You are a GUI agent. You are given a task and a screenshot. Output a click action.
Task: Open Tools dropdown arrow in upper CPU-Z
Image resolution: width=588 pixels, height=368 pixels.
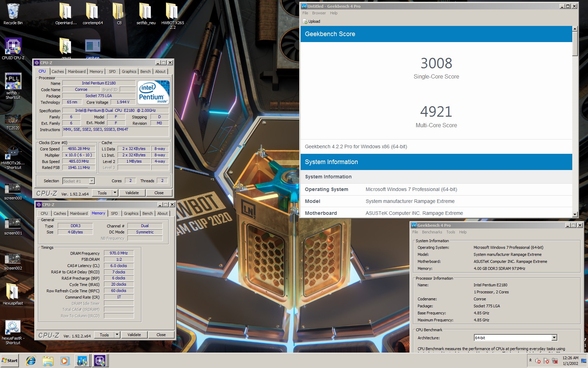(115, 193)
